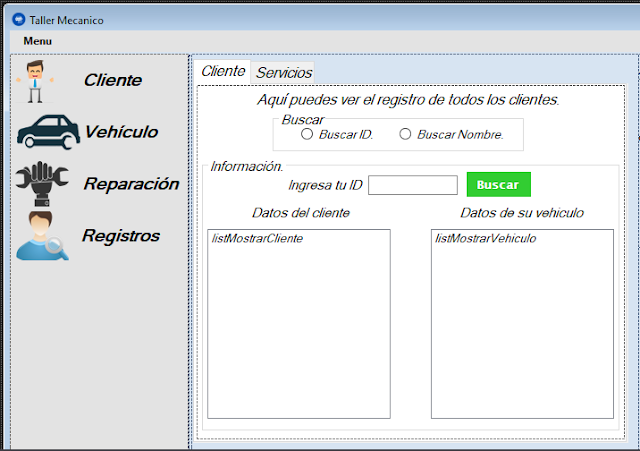Click the Cliente businessman icon
Image resolution: width=640 pixels, height=451 pixels.
(35, 81)
